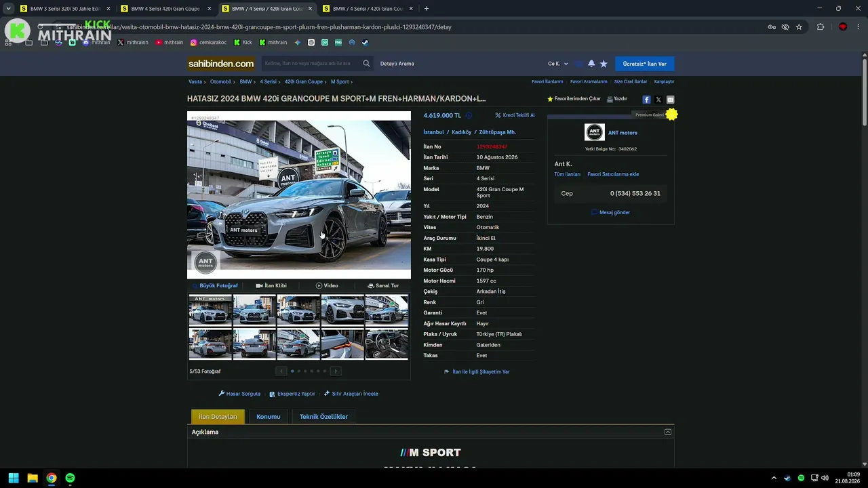This screenshot has width=868, height=488.
Task: Print the listing with Yazdır
Action: [x=617, y=99]
